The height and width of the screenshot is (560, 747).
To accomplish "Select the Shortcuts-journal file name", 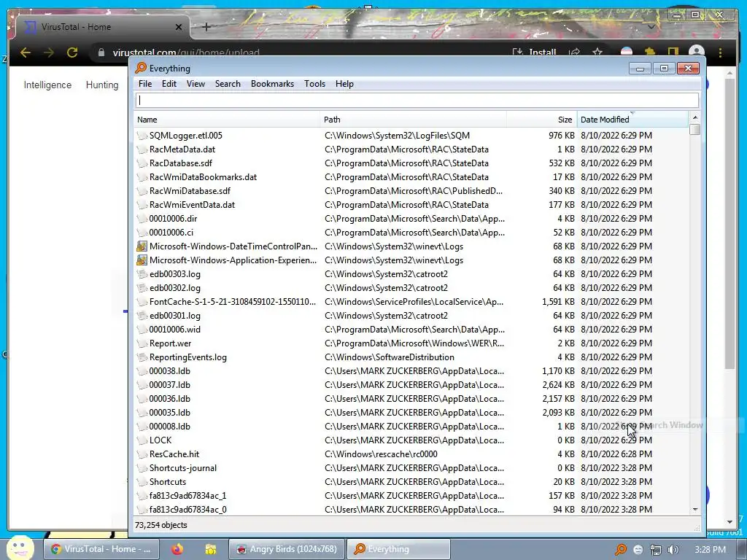I will 183,468.
